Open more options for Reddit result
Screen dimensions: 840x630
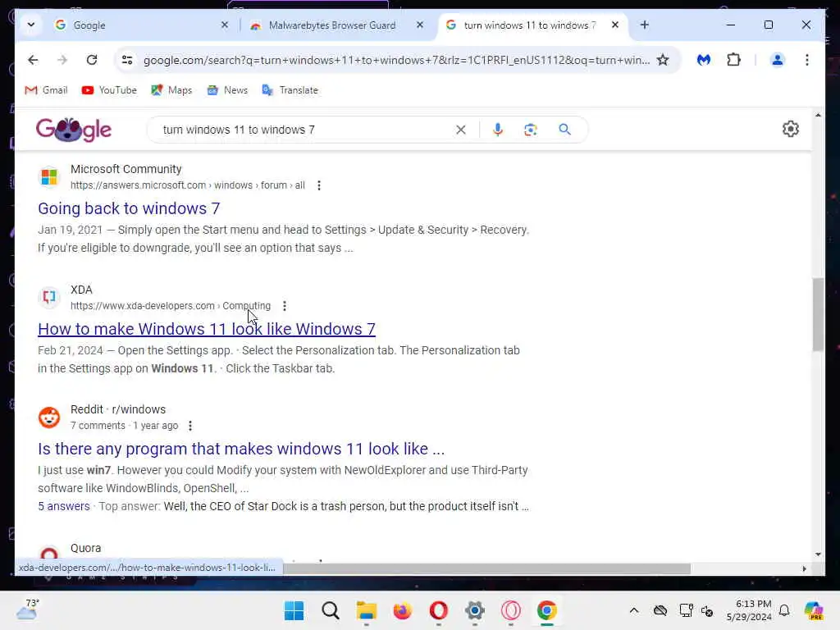[x=190, y=426]
